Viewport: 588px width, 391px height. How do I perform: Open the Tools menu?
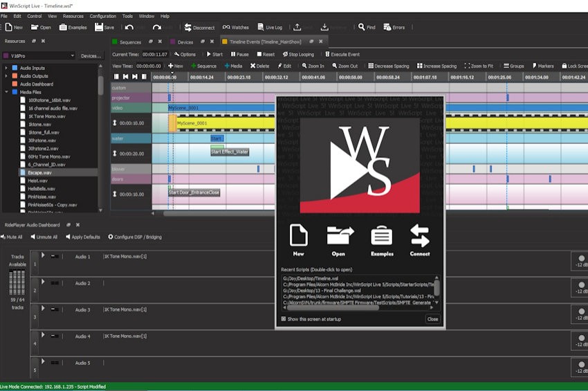(127, 16)
